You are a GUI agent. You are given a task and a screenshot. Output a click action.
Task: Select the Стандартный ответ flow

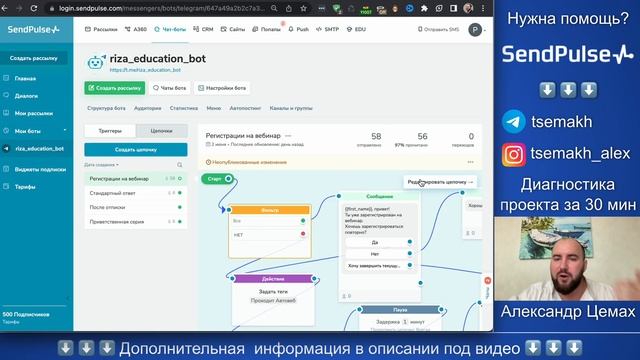click(x=136, y=193)
